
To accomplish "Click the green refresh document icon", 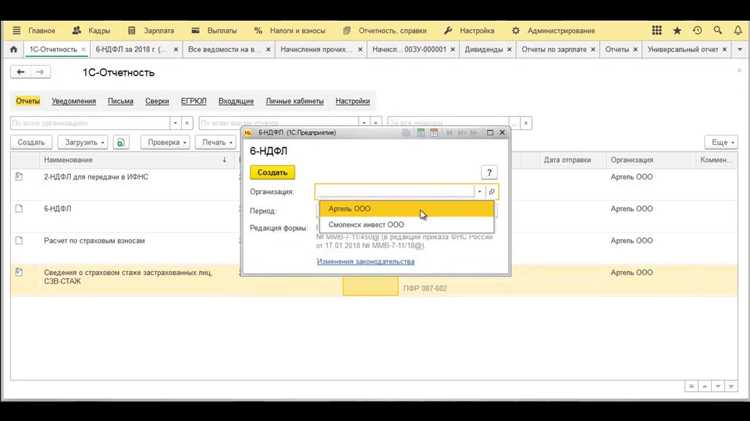I will [121, 143].
